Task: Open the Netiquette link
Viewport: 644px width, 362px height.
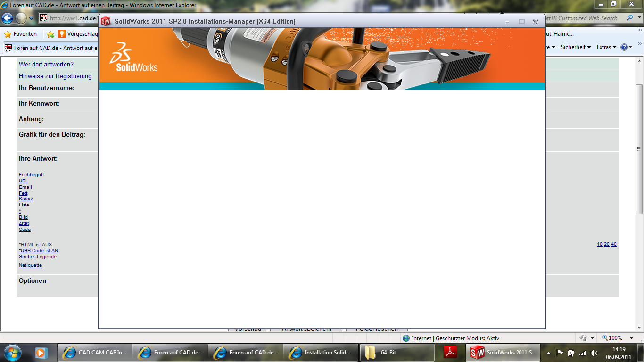Action: [x=30, y=265]
